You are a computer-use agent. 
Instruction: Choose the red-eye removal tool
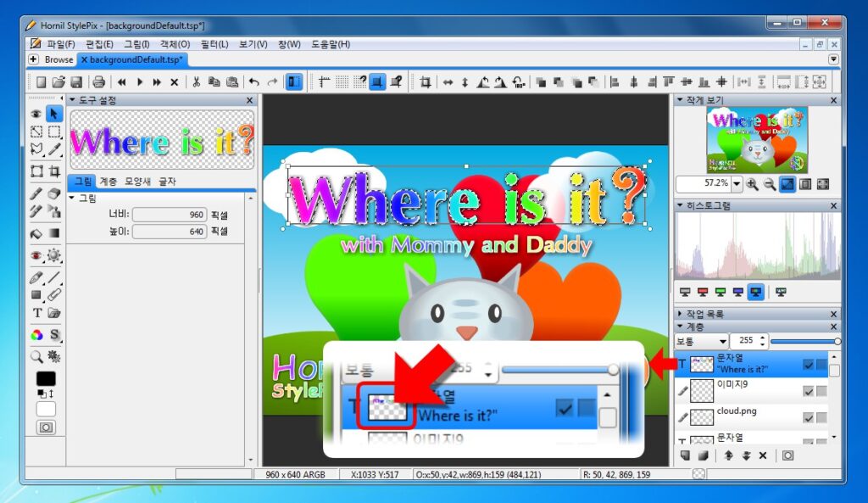coord(36,255)
